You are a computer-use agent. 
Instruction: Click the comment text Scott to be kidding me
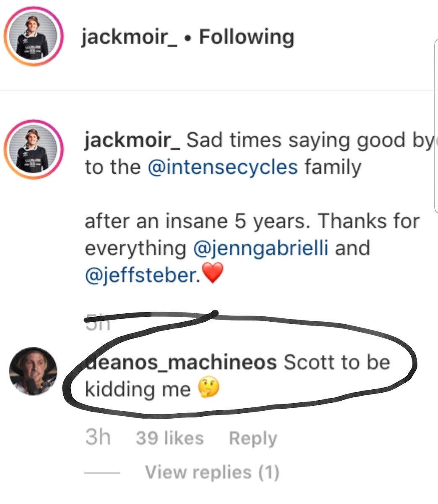click(237, 375)
